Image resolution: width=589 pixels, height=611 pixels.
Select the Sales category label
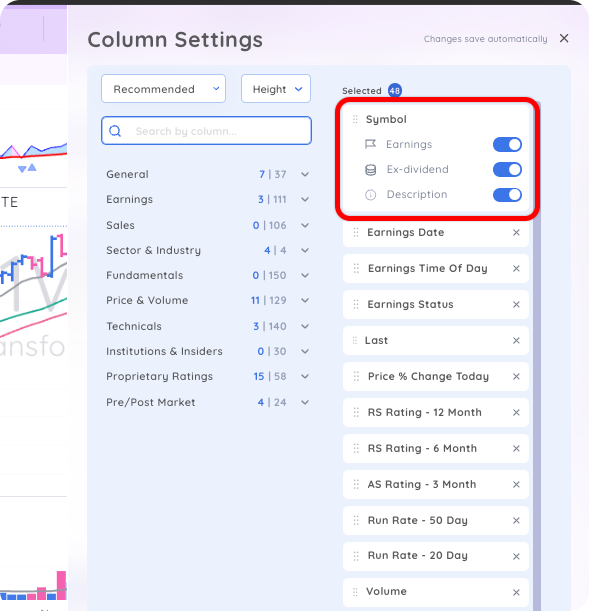tap(120, 225)
